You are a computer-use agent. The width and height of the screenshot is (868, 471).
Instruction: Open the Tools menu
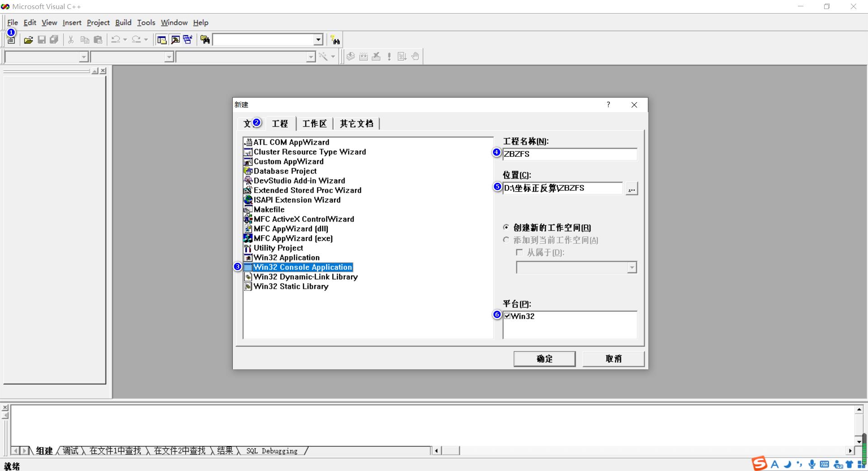pyautogui.click(x=146, y=23)
